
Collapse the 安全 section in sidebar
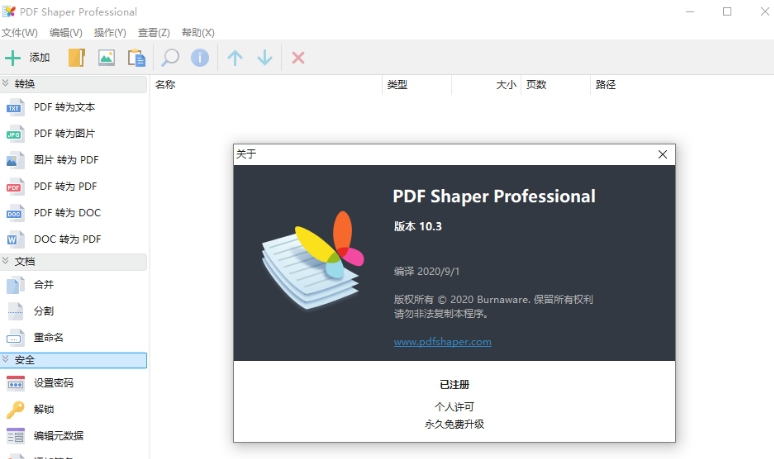point(7,359)
